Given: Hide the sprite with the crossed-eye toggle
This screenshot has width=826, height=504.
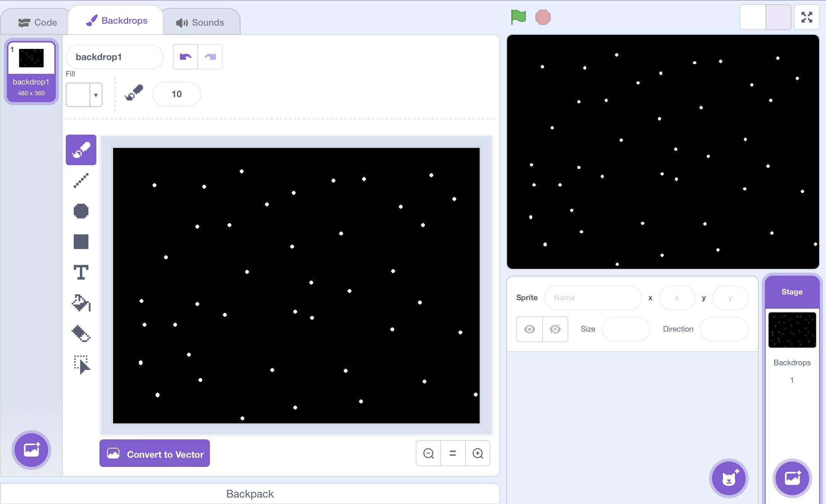Looking at the screenshot, I should 555,329.
